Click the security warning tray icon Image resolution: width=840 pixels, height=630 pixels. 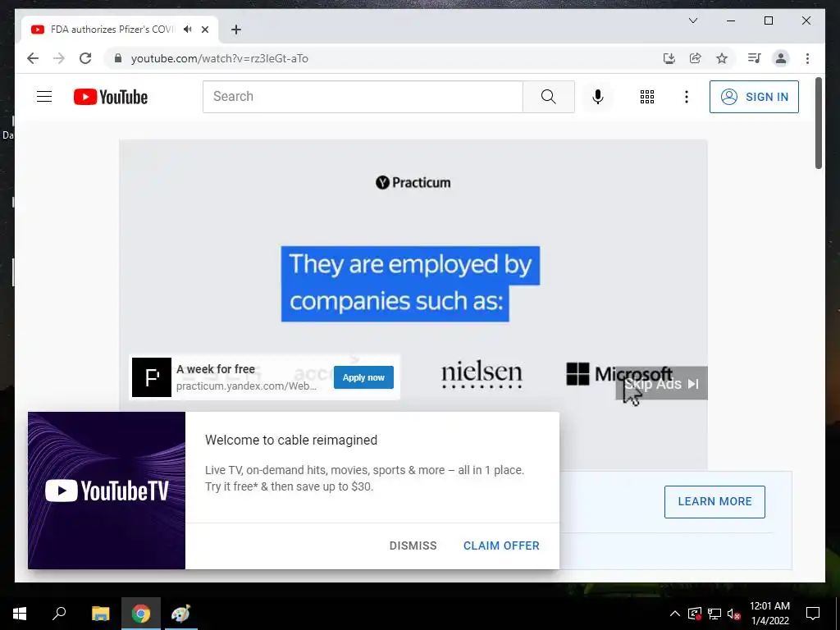point(694,614)
